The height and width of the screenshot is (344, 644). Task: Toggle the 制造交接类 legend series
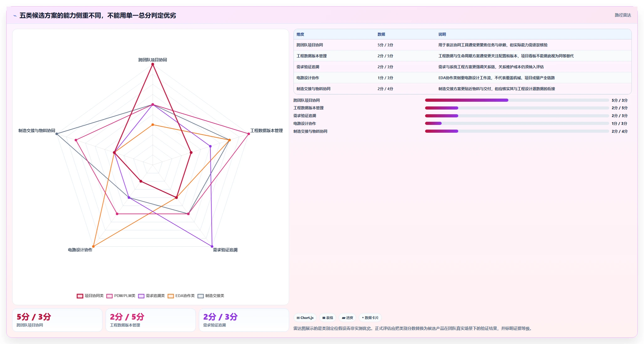pyautogui.click(x=211, y=296)
